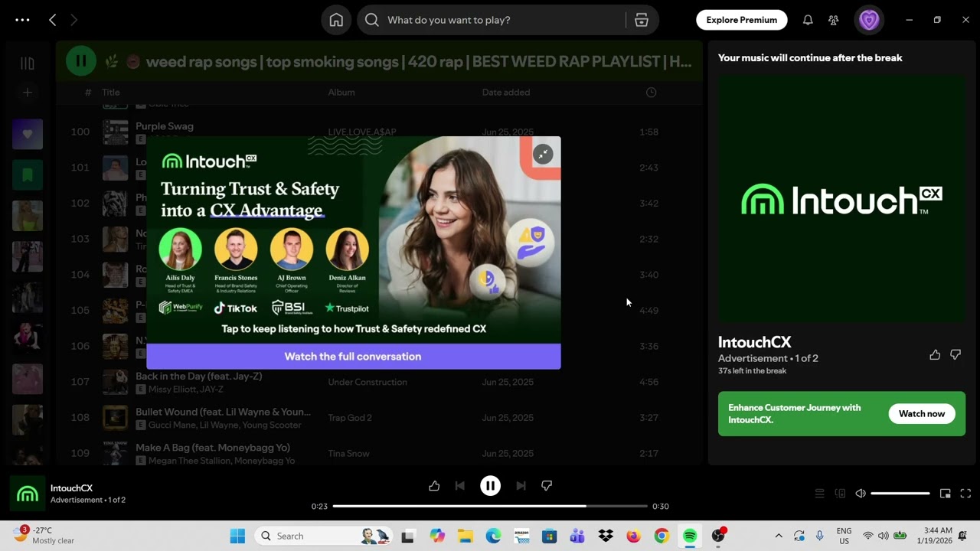Open the album 'Trap God 2'
This screenshot has height=551, width=980.
350,418
